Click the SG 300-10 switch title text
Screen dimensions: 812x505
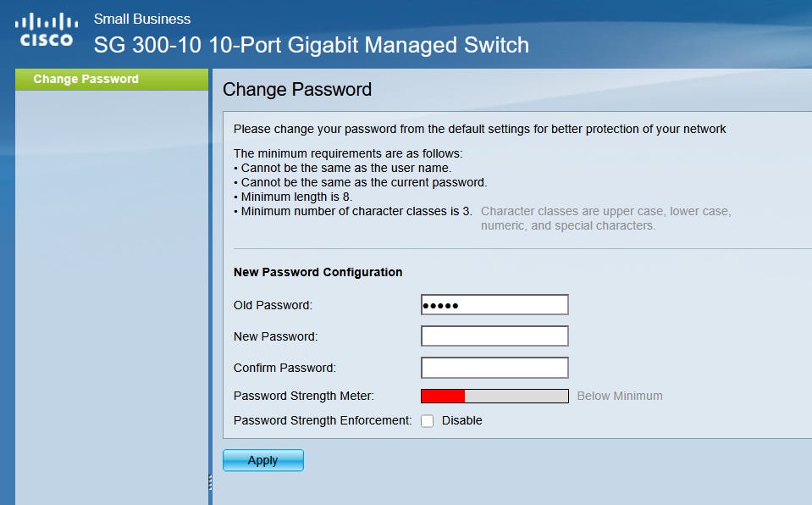tap(311, 45)
